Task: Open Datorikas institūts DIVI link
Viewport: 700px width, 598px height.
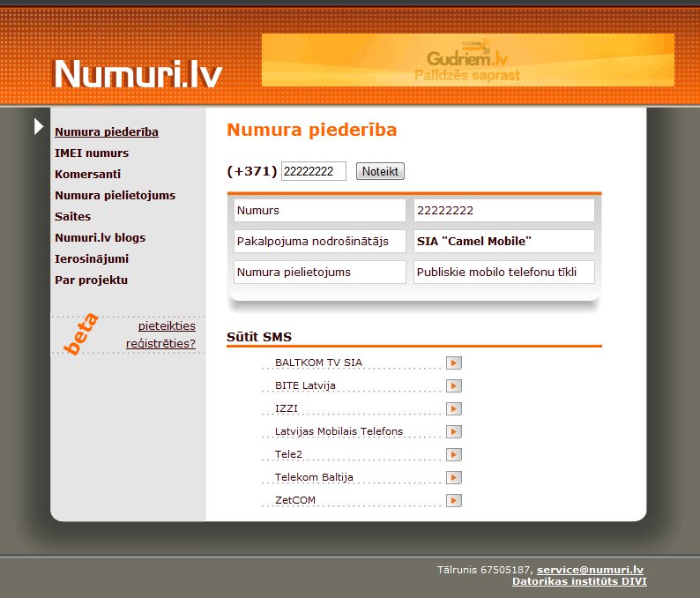Action: tap(579, 581)
